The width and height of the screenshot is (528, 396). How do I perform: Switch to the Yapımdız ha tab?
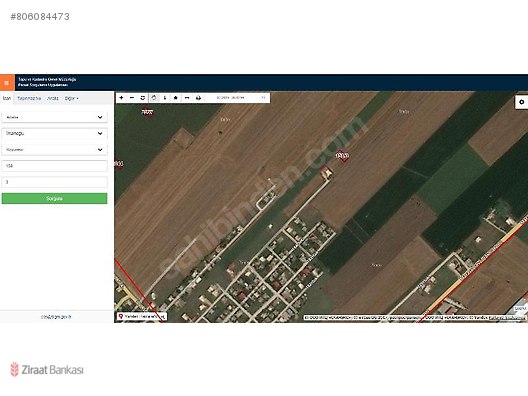(29, 98)
